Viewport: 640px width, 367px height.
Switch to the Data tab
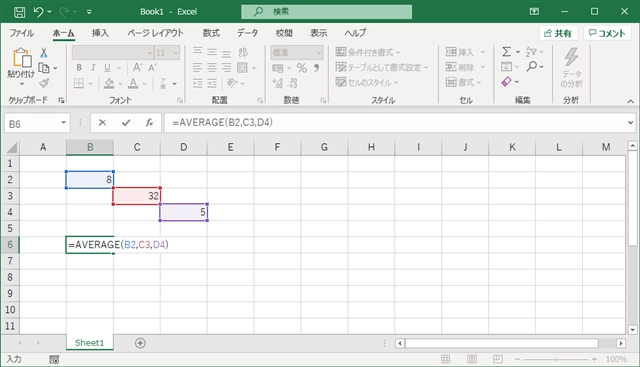pos(247,33)
